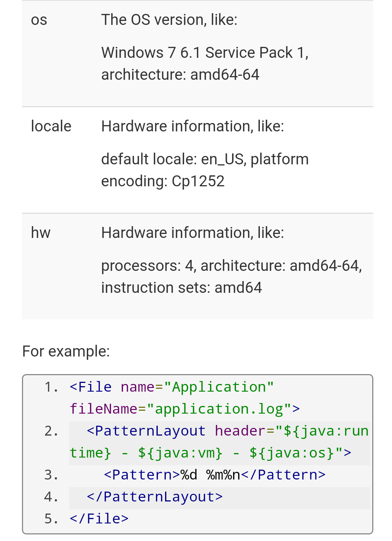This screenshot has width=392, height=541.
Task: Click the %d %m%n pattern text
Action: pyautogui.click(x=210, y=475)
